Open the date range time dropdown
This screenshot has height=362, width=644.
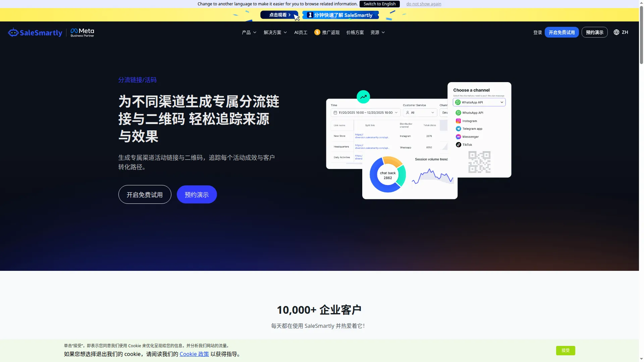[x=366, y=113]
